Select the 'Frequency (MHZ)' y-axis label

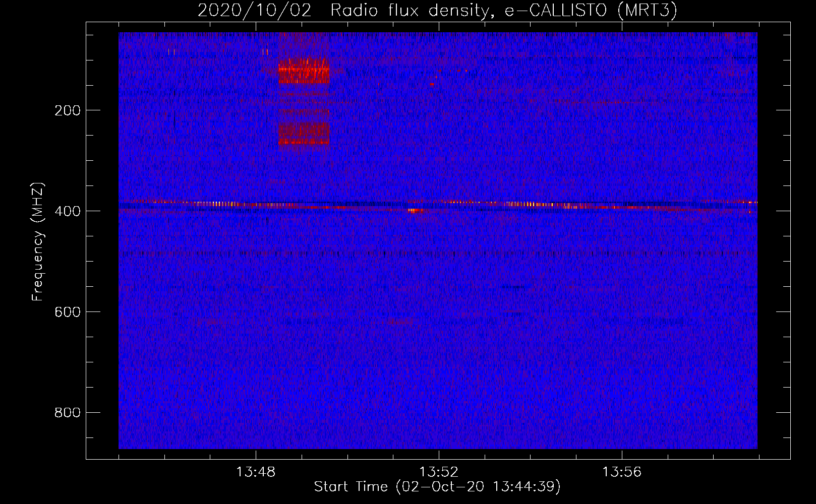point(38,242)
